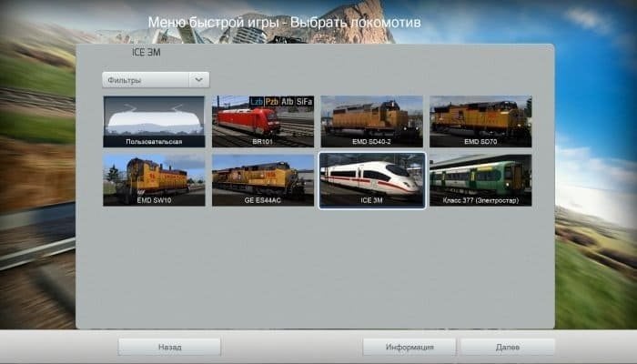Pick the Класс 377 (Электростар) train
Screen dimensions: 637x364
(x=480, y=178)
